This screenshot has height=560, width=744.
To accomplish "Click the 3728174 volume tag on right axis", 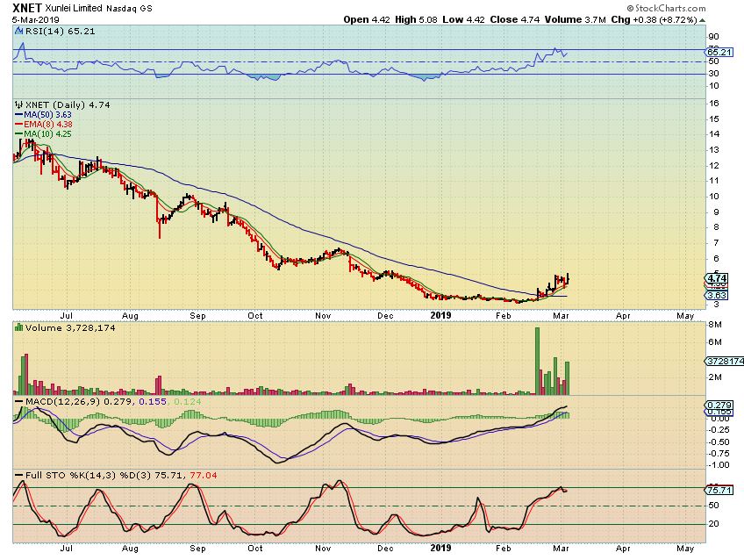I will [725, 361].
